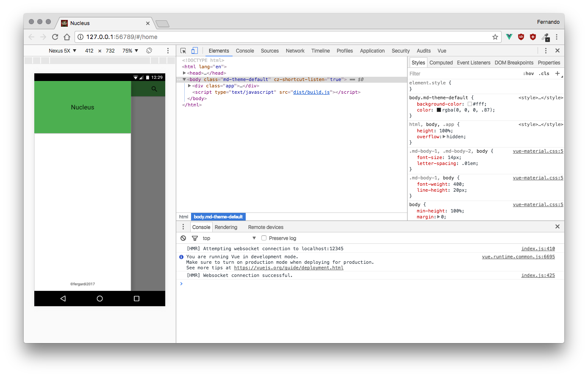Viewport: 588px width, 377px height.
Task: Open the Network tab
Action: point(295,50)
